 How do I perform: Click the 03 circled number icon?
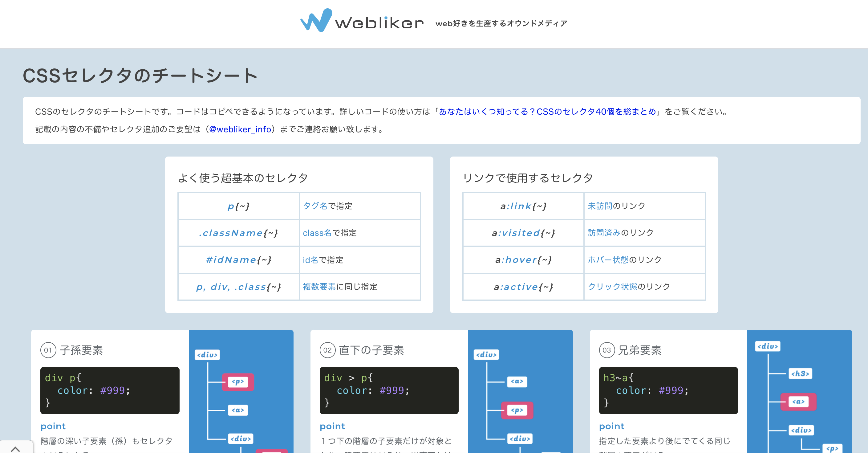coord(606,350)
